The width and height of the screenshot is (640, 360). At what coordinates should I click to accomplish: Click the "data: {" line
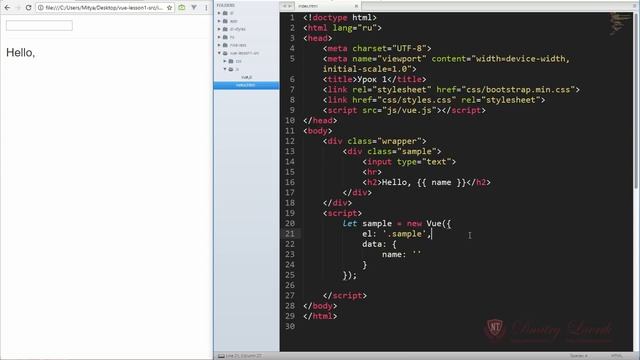coord(379,244)
